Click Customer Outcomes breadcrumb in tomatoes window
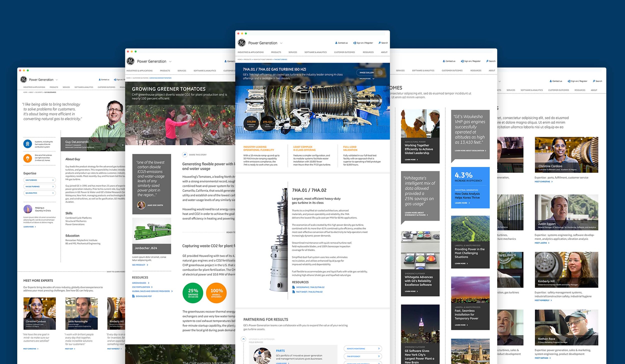 (x=140, y=78)
